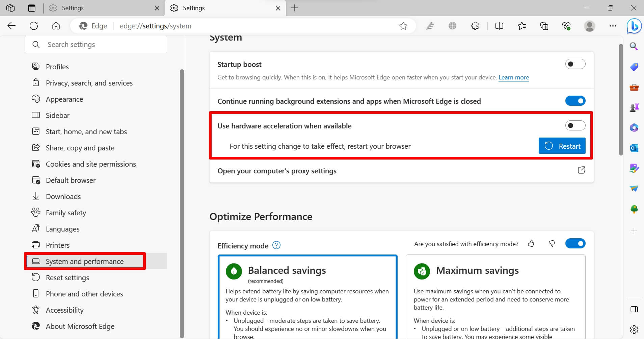Click the Search settings field

point(96,44)
